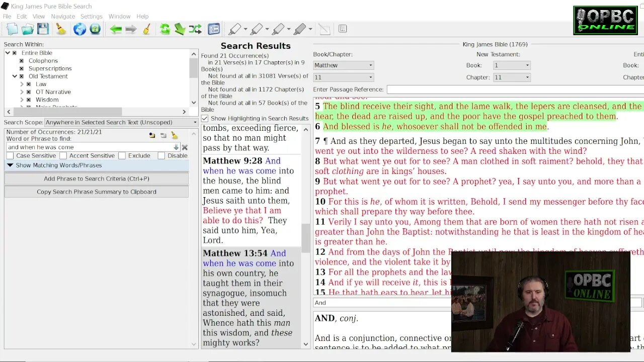Clear the search phrase with X icon
The image size is (644, 362).
185,147
